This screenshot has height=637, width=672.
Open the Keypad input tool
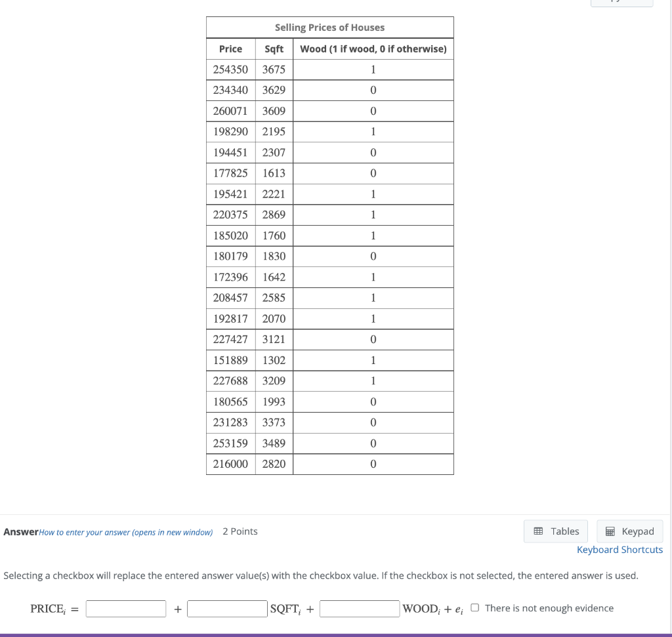(629, 531)
